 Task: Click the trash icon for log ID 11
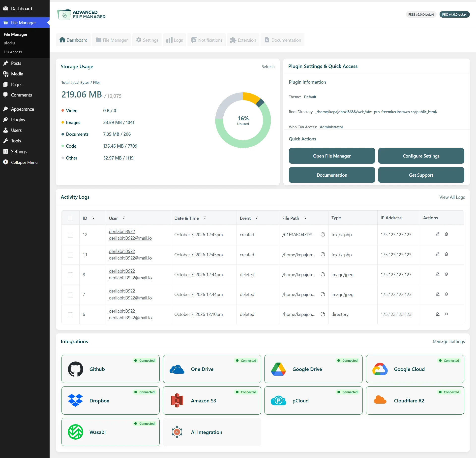point(446,254)
